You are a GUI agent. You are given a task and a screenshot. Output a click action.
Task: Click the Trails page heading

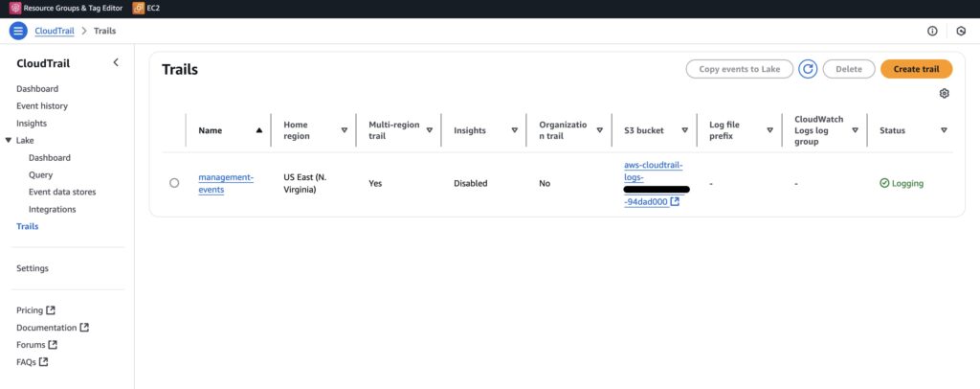pos(180,69)
